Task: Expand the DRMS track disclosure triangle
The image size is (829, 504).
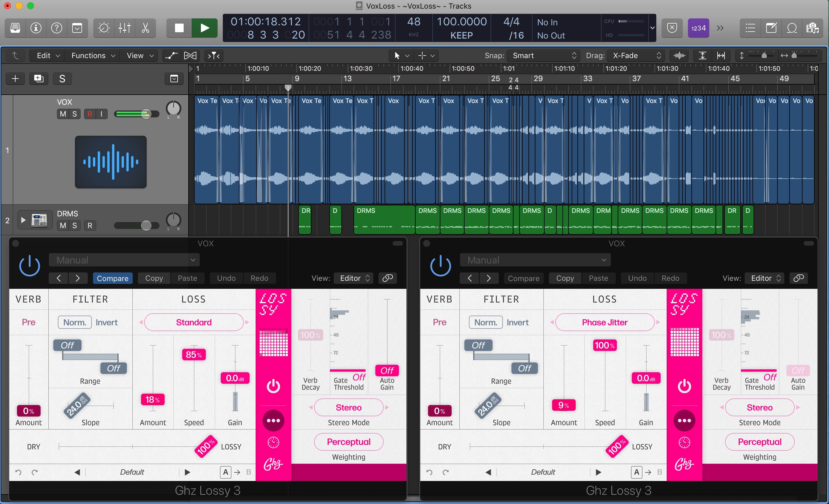Action: (23, 220)
